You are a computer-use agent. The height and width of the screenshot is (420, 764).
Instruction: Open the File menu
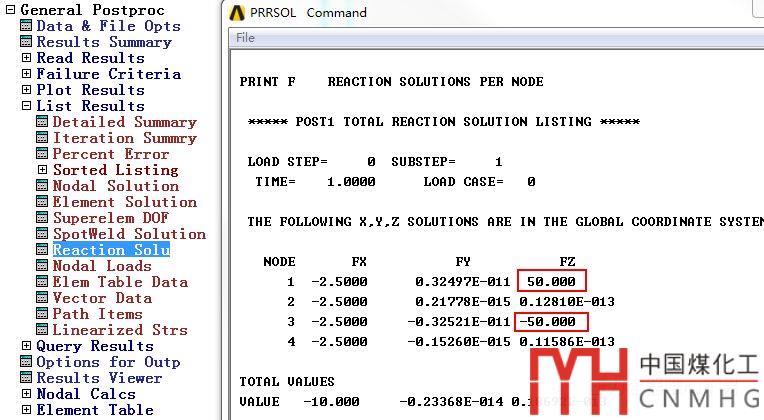[x=245, y=37]
